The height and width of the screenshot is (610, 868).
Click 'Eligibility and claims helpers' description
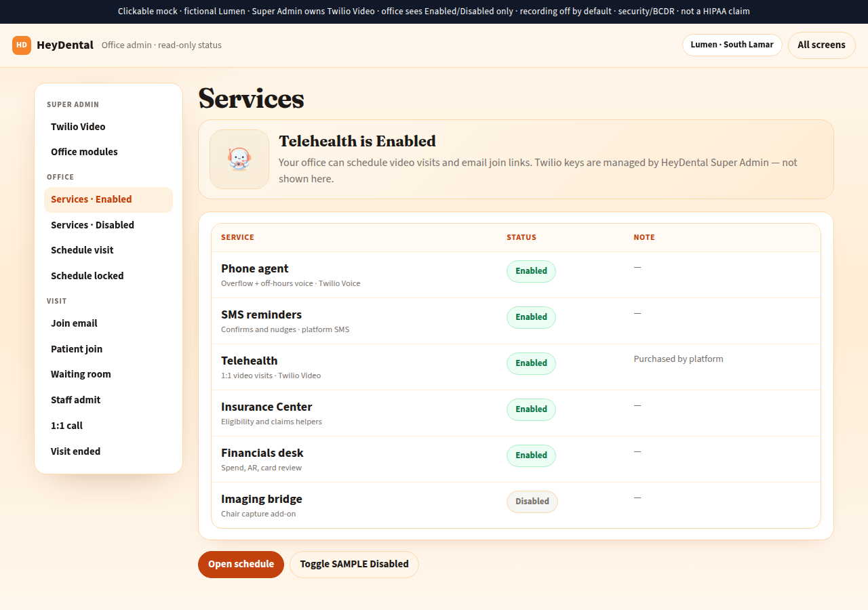pos(271,422)
